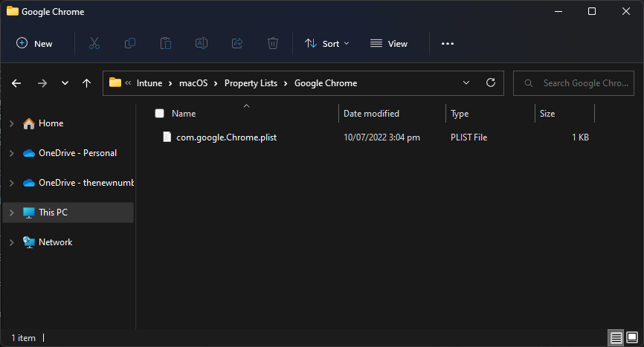The width and height of the screenshot is (644, 347).
Task: Show hidden breadcrumb path chevrons
Action: coord(128,83)
